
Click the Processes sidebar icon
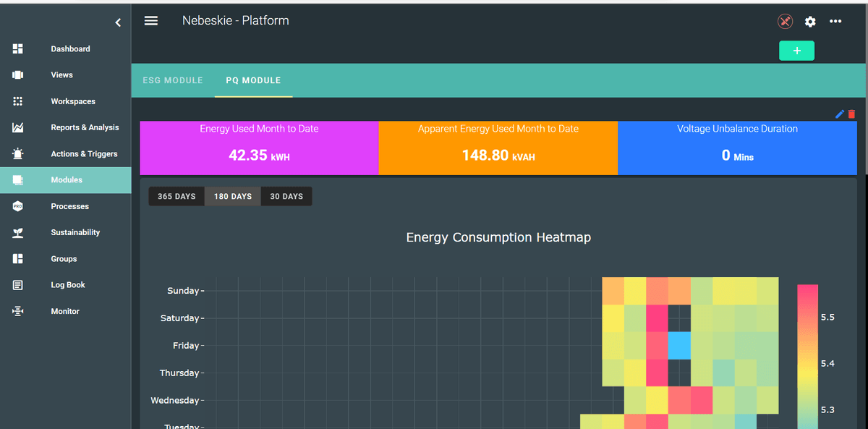point(16,205)
